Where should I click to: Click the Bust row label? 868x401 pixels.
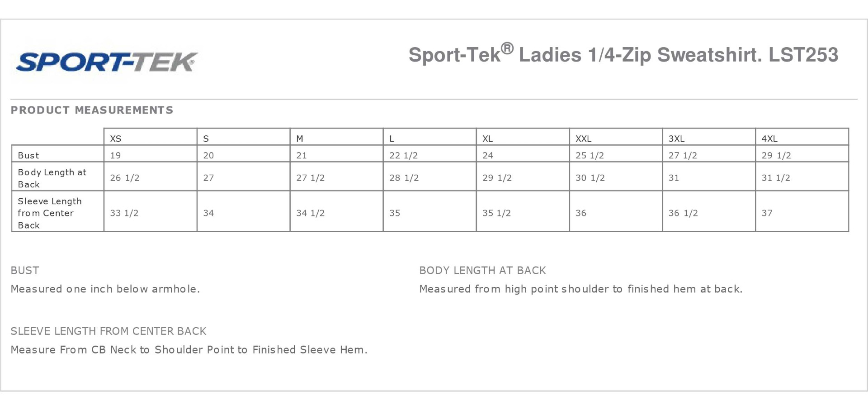(x=28, y=155)
